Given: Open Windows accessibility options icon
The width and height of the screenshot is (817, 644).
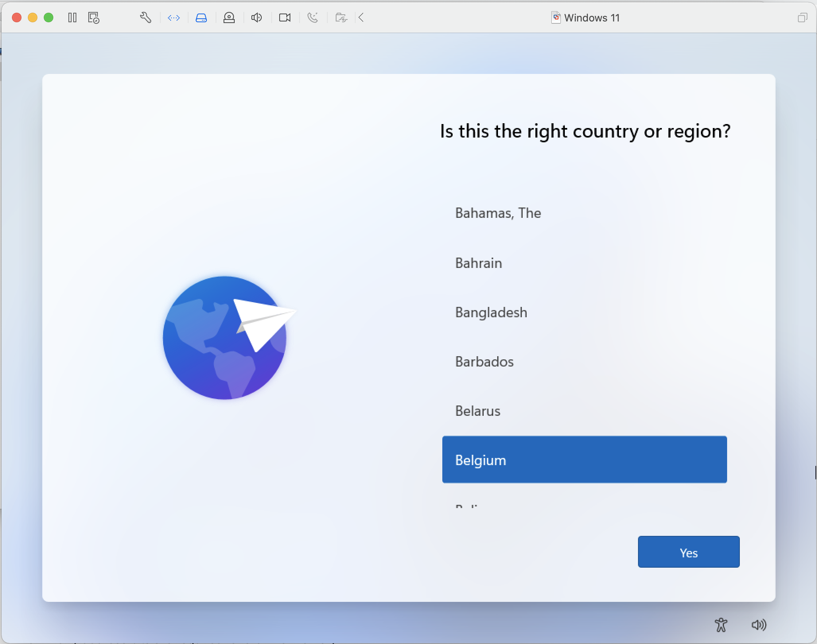Looking at the screenshot, I should 721,625.
